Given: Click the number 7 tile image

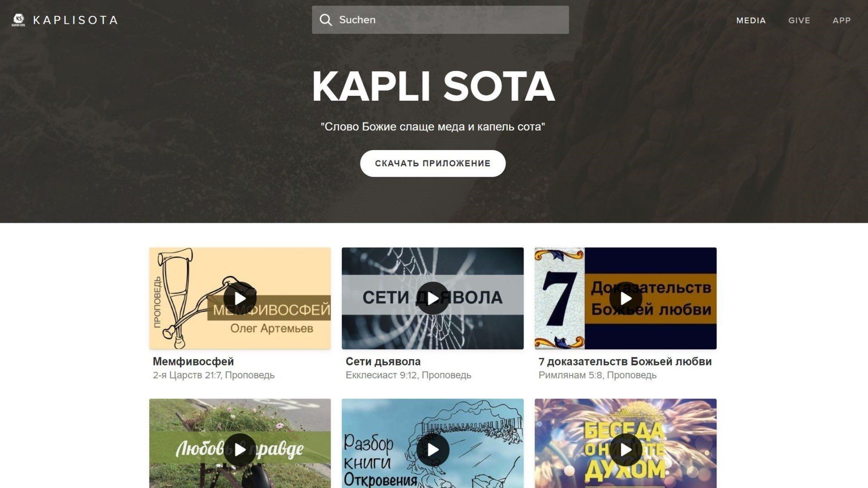Looking at the screenshot, I should pos(560,298).
